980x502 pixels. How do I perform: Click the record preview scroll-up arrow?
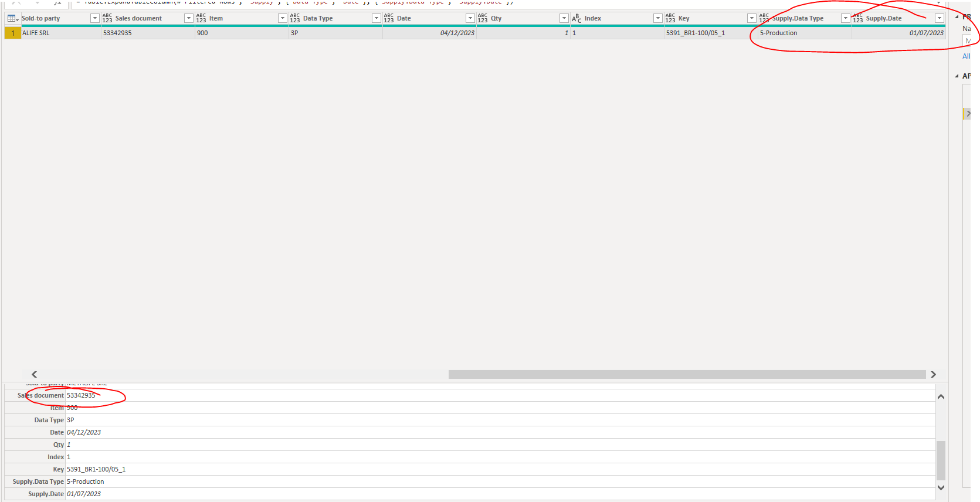coord(941,397)
